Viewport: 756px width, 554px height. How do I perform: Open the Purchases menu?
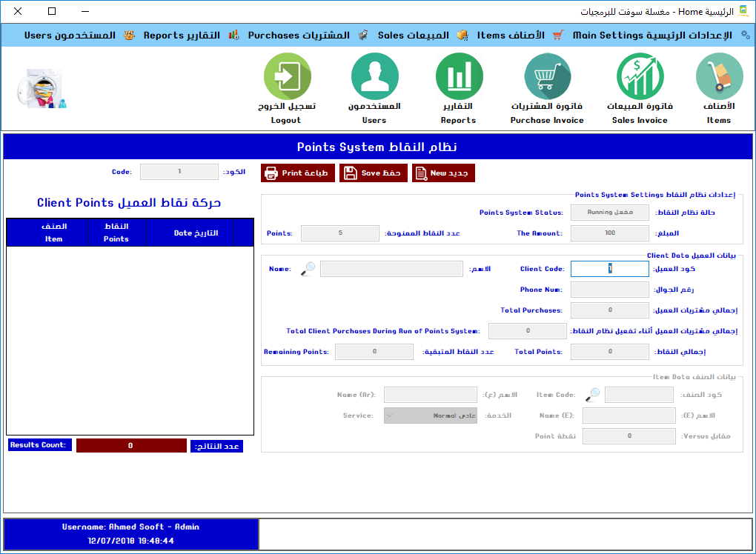point(299,35)
